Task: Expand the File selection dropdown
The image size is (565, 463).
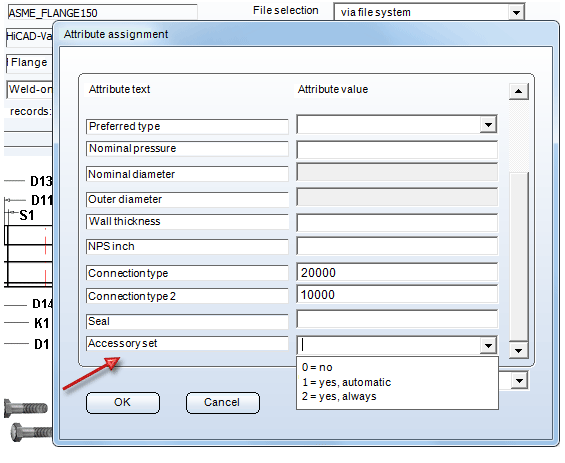Action: point(516,13)
